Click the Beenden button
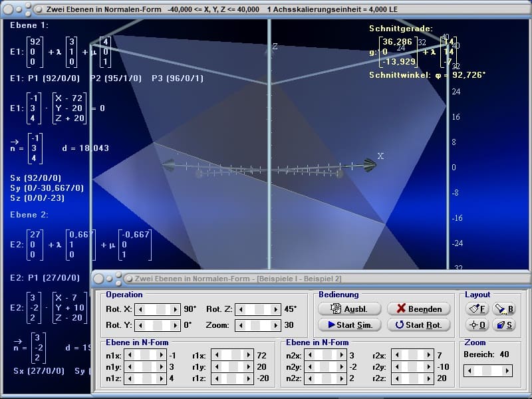 [419, 309]
